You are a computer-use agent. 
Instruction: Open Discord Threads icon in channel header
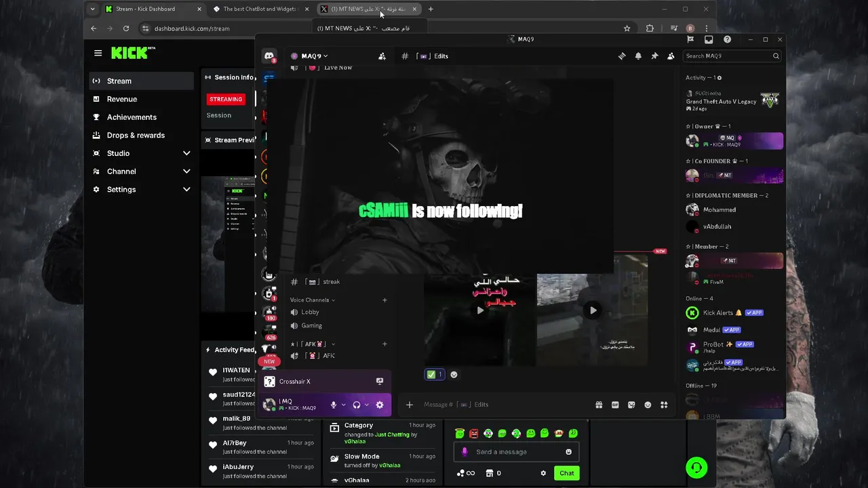coord(622,56)
